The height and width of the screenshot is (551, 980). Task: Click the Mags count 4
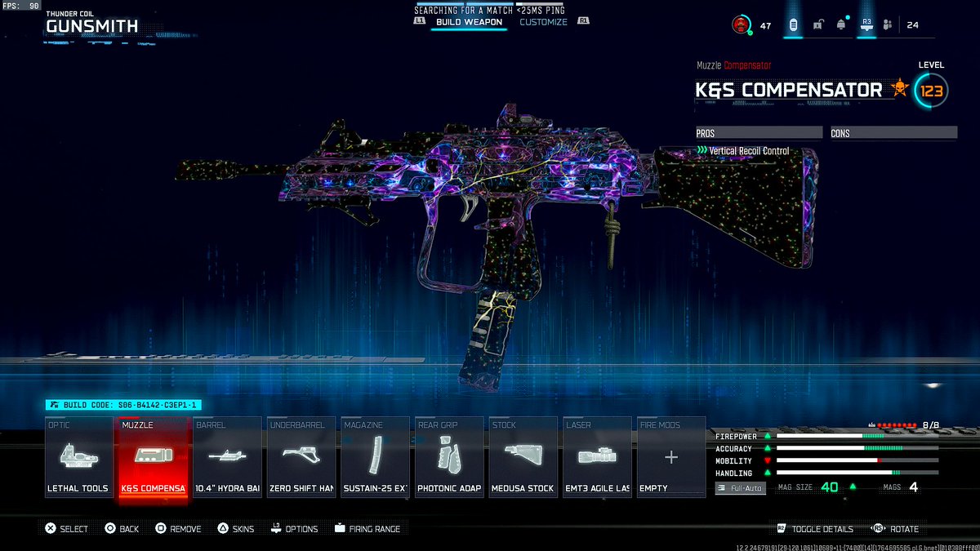pyautogui.click(x=914, y=487)
